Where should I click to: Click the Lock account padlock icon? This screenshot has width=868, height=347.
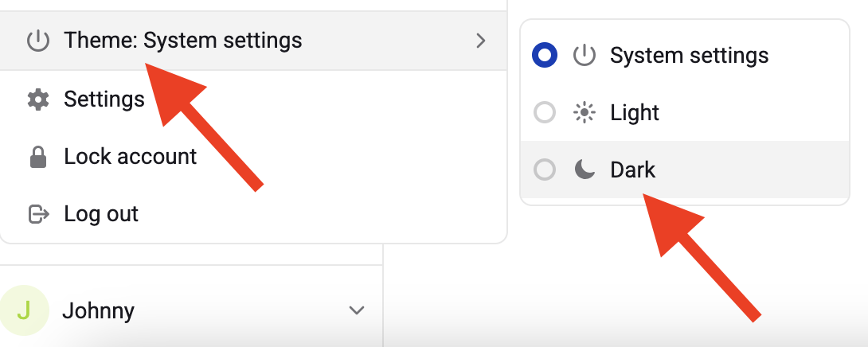point(37,157)
